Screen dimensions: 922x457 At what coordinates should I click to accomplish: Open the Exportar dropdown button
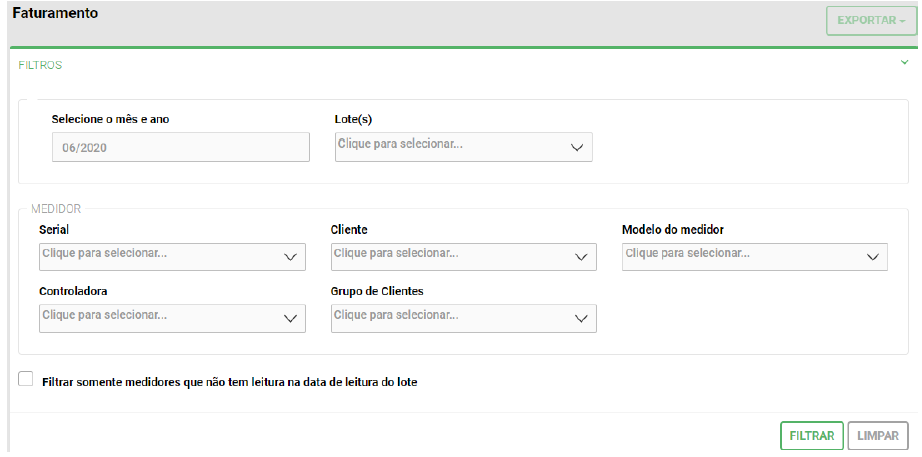click(x=870, y=20)
